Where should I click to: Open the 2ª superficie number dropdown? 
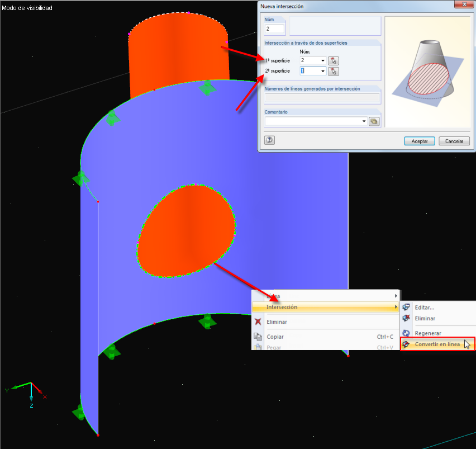pos(323,71)
